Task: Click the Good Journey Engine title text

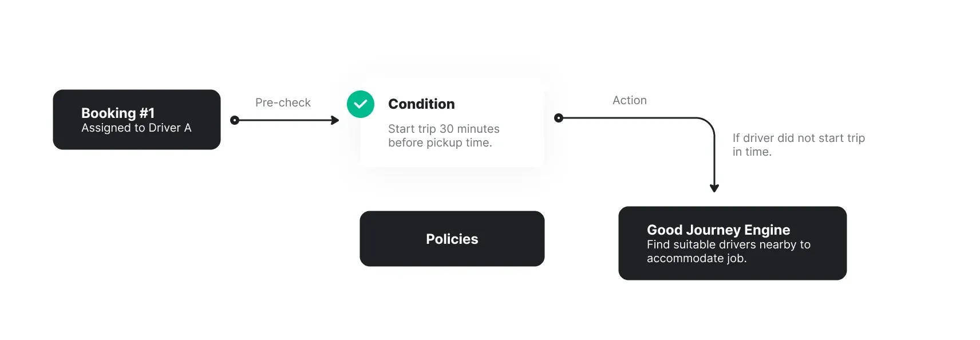Action: coord(718,230)
